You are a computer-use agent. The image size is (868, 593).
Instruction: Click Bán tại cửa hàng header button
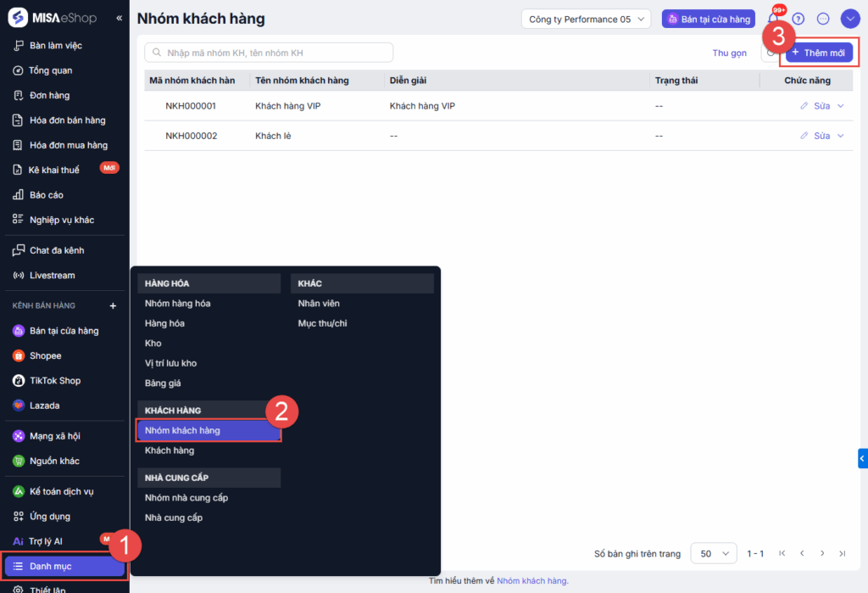(709, 19)
